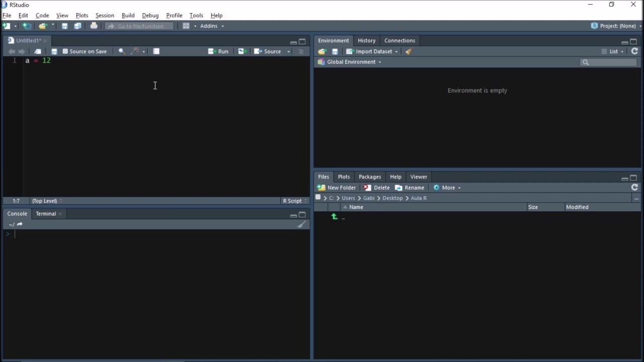Open the (Top Level) scope selector

pos(47,201)
